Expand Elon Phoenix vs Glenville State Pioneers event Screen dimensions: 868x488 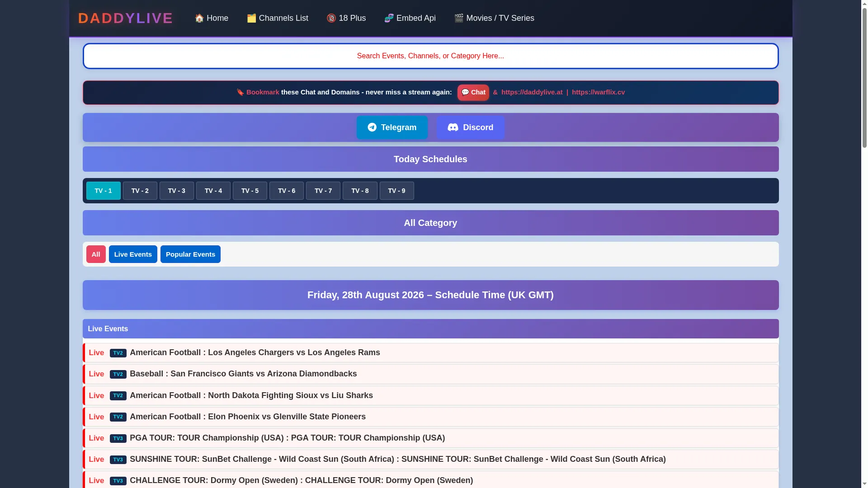tap(430, 417)
